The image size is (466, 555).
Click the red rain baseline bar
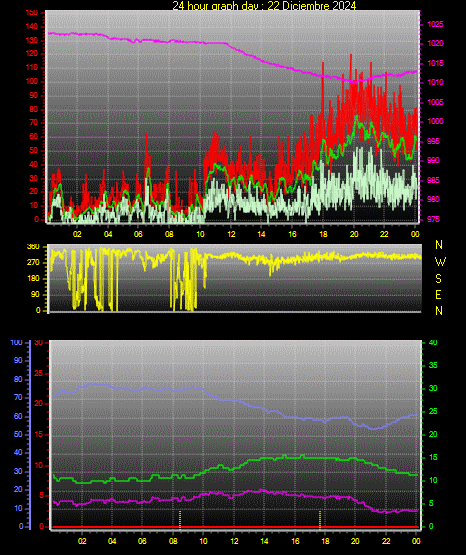tap(235, 527)
